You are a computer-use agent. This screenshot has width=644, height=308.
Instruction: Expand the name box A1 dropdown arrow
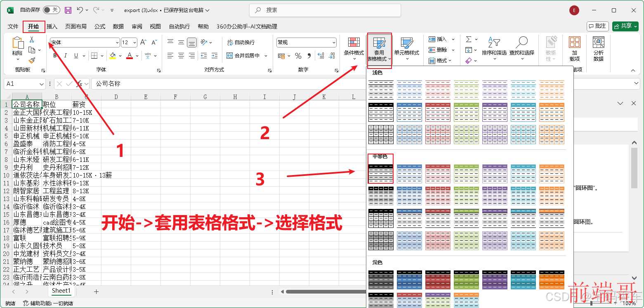pos(41,84)
